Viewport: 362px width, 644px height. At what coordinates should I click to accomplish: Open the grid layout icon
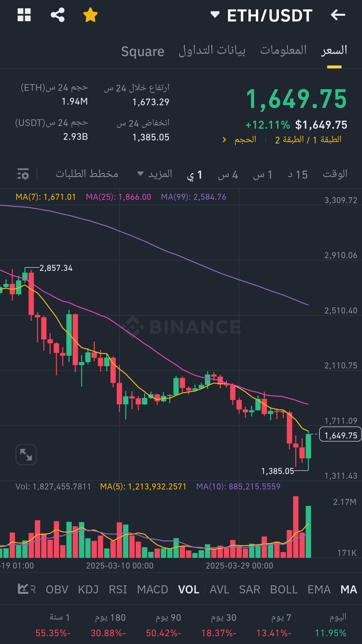coord(24,15)
